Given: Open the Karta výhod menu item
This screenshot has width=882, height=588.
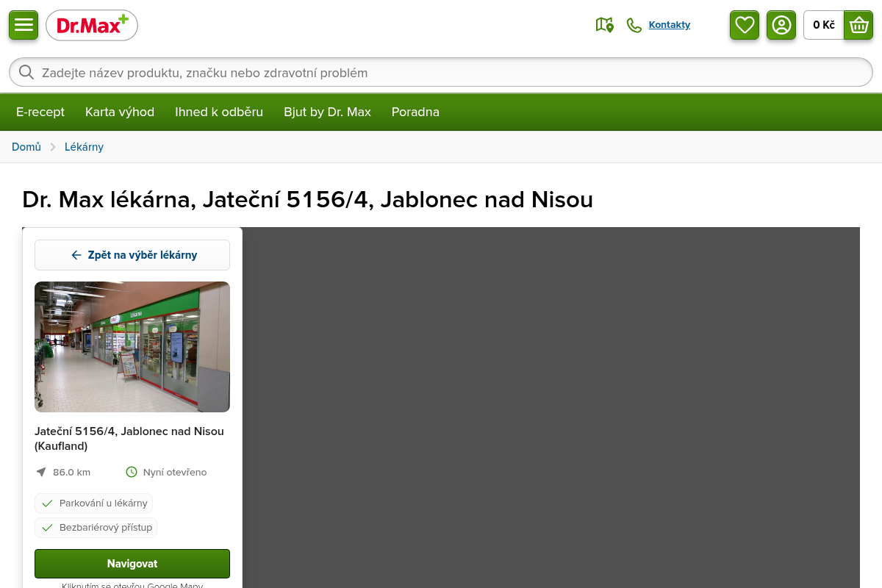Looking at the screenshot, I should point(120,112).
